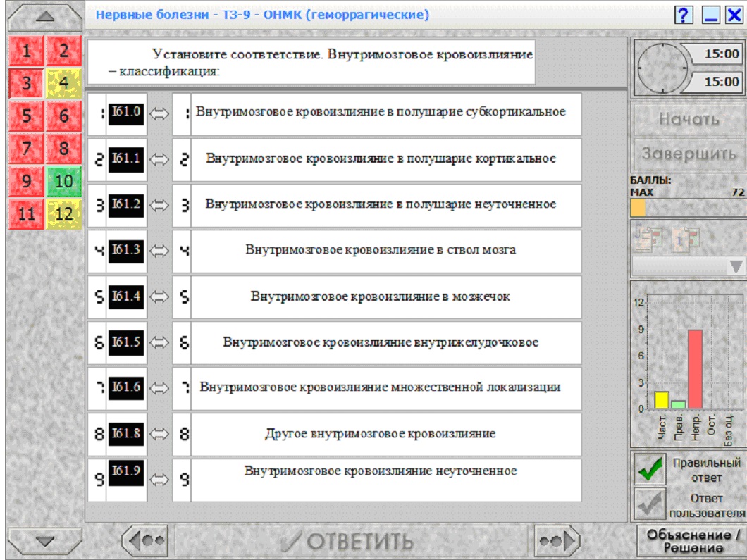Click the red Непр. bar in chart
Image resolution: width=747 pixels, height=560 pixels.
(x=695, y=369)
